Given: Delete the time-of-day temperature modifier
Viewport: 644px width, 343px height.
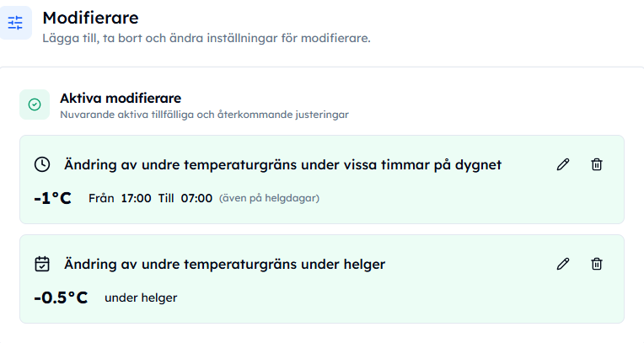Looking at the screenshot, I should tap(597, 164).
